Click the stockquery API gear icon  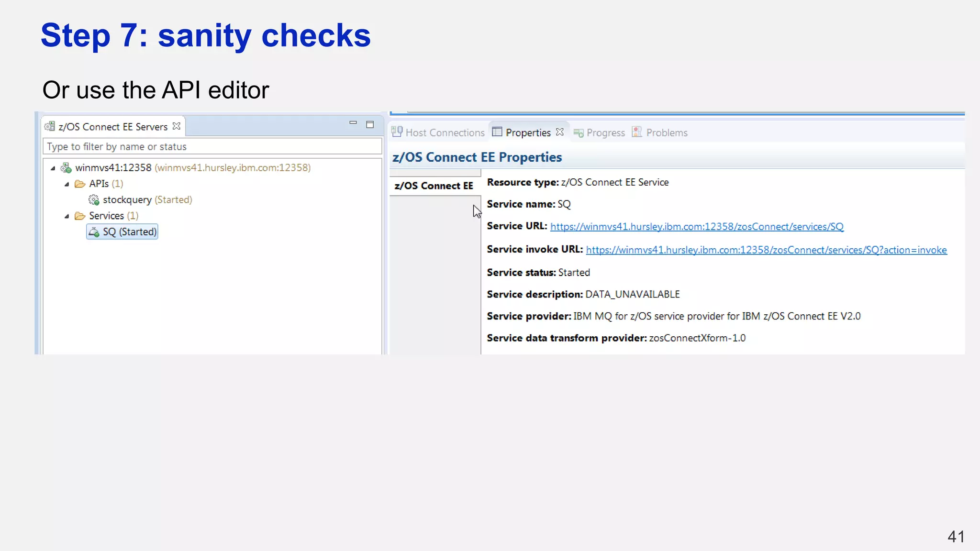[x=94, y=200]
